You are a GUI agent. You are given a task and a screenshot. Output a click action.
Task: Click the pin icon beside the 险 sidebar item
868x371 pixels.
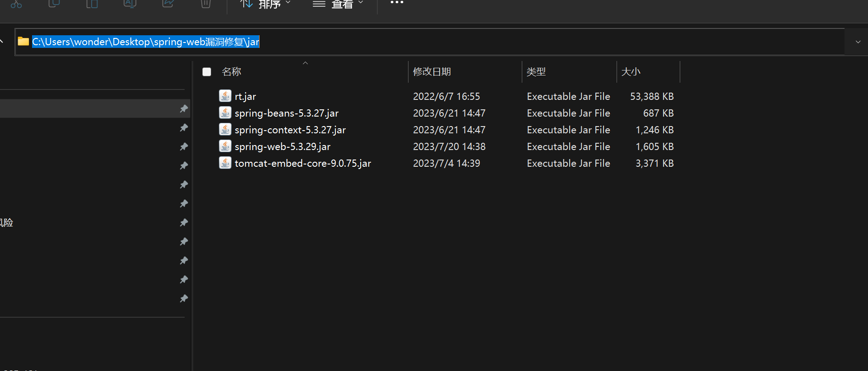tap(184, 222)
